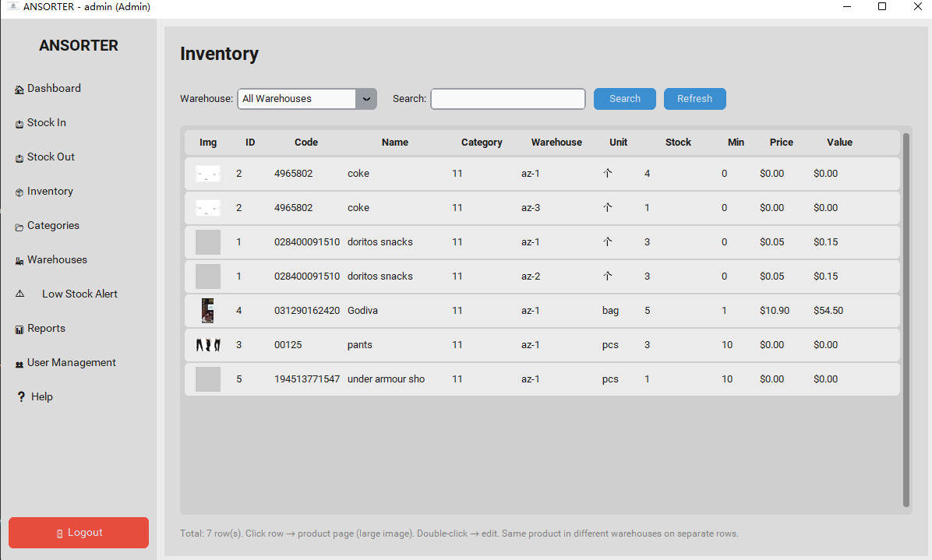
Task: Click the Unit column header
Action: pos(618,143)
